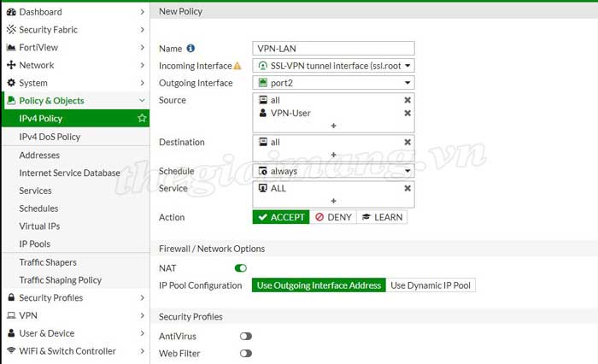
Task: Expand the Dashboard menu chevron
Action: (142, 12)
